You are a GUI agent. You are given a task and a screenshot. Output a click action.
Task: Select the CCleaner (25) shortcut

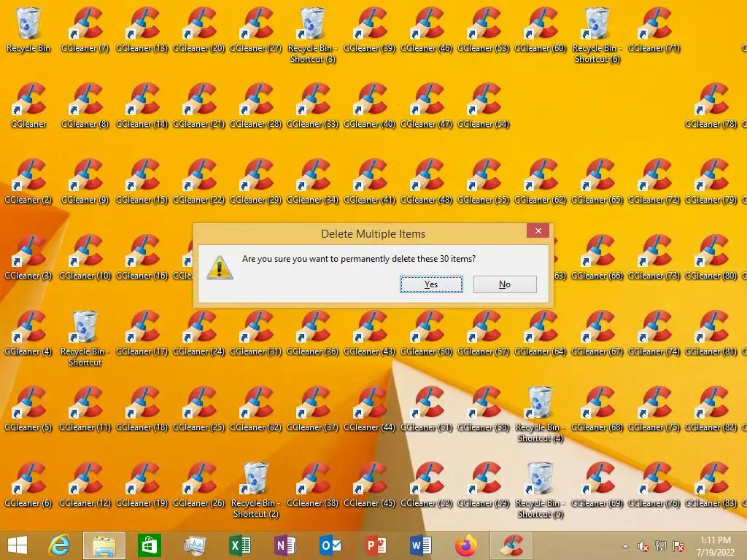(x=199, y=408)
